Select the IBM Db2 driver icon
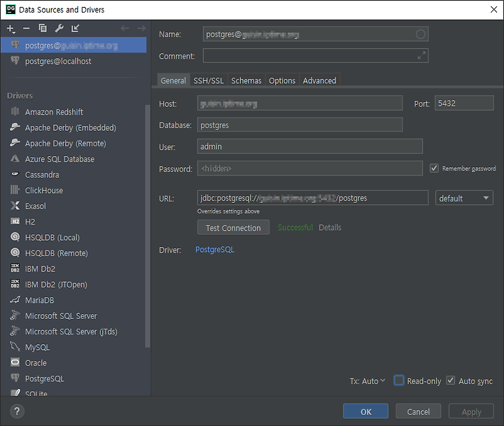Screen dimensions: 504x426 15,268
